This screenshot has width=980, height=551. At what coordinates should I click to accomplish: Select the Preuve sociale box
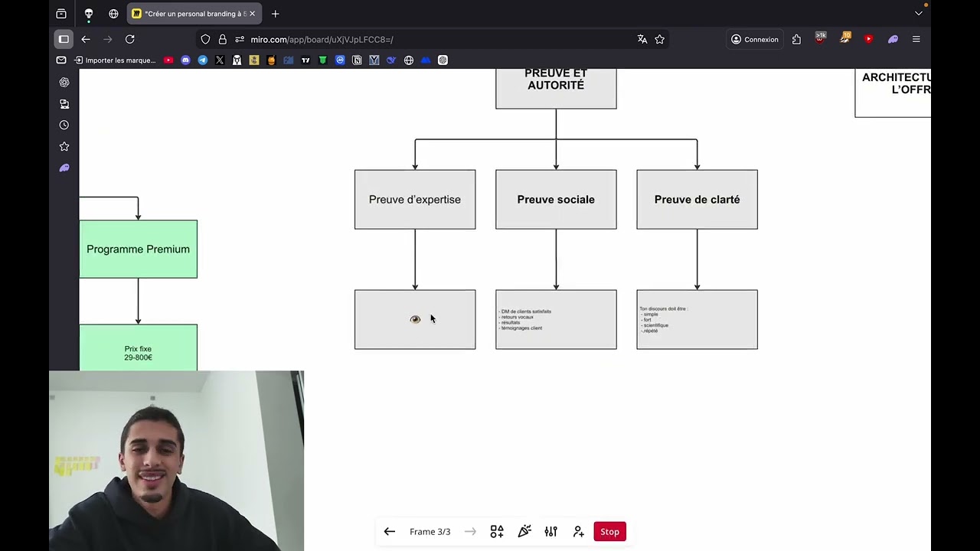click(556, 200)
